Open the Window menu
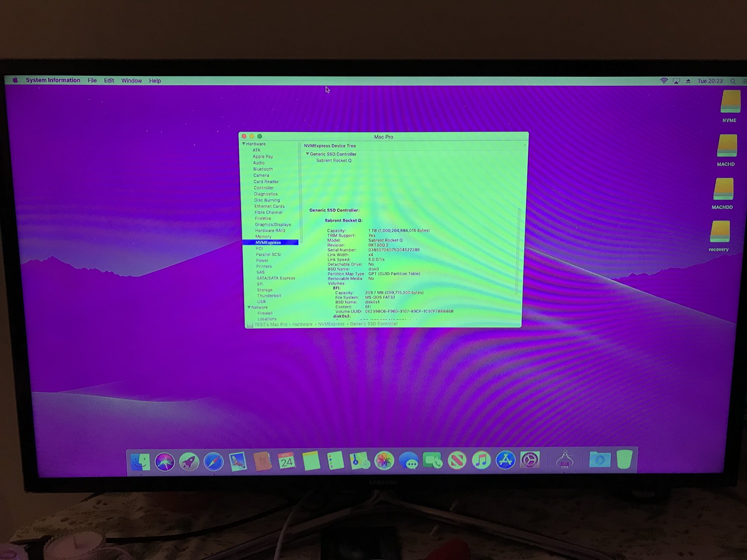This screenshot has height=560, width=747. pyautogui.click(x=131, y=80)
